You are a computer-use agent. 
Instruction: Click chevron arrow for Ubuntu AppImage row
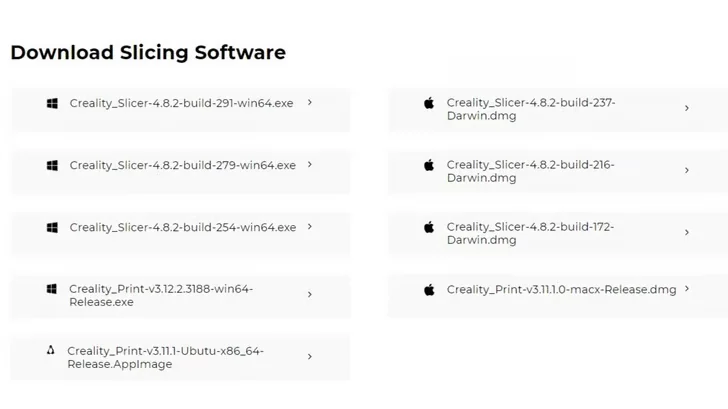310,356
